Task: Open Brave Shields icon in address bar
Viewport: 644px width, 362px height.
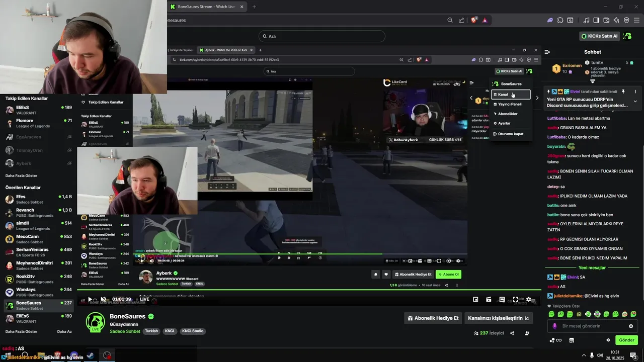Action: click(x=474, y=20)
